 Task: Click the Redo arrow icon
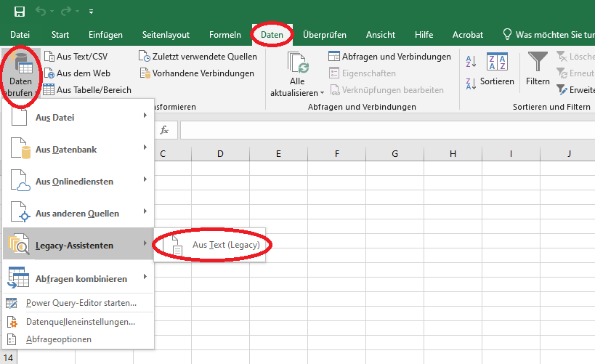click(66, 12)
